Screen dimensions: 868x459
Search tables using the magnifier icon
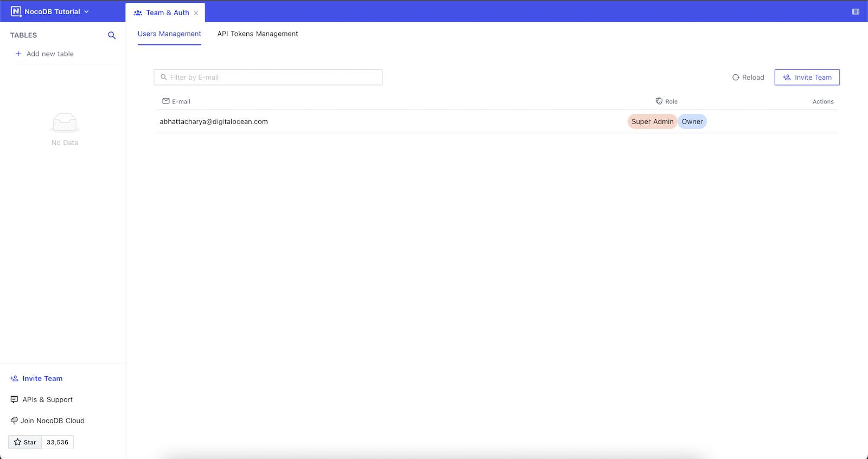[112, 35]
